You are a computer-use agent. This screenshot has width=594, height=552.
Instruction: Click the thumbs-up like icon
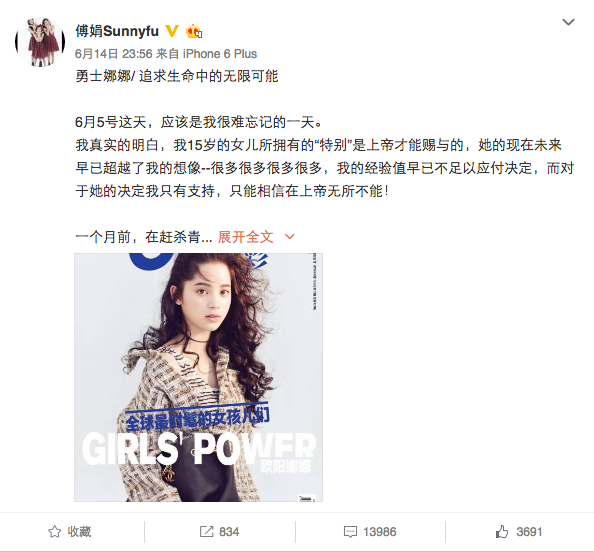[x=502, y=532]
